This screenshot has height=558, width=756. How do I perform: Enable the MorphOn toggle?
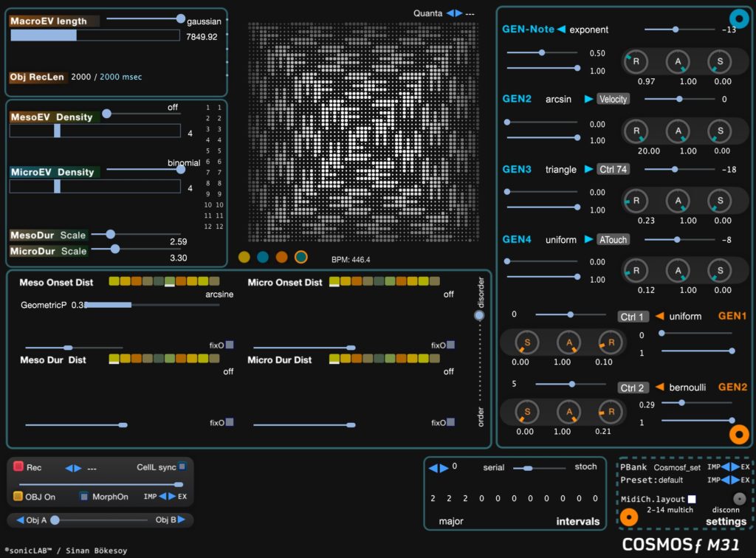click(x=84, y=496)
